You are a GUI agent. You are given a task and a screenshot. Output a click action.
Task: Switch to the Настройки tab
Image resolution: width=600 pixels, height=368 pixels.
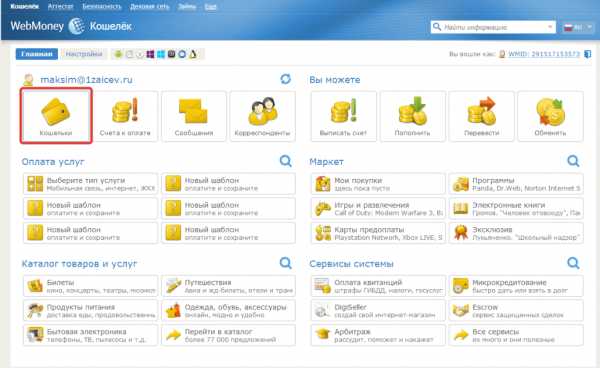click(x=84, y=54)
